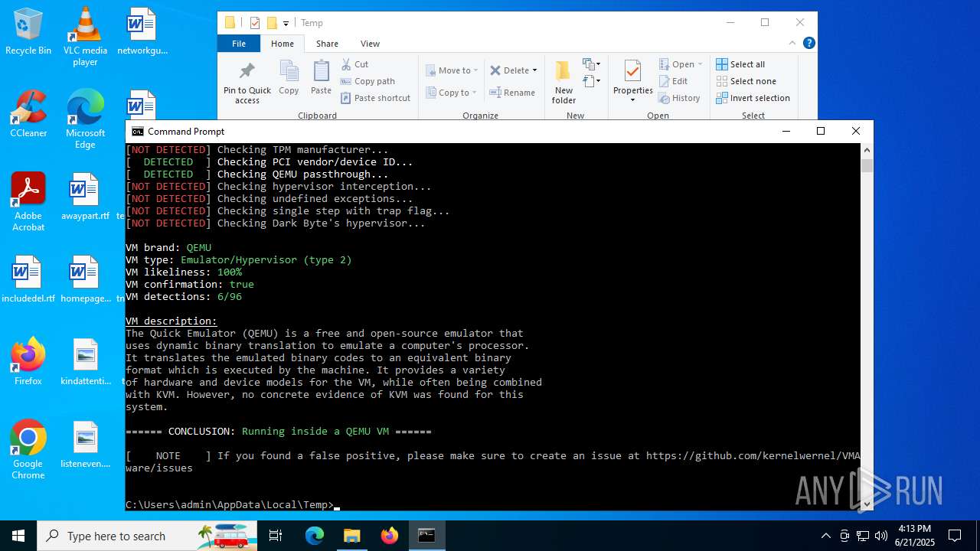The image size is (980, 551).
Task: Click the taskbar search box
Action: pos(147,536)
